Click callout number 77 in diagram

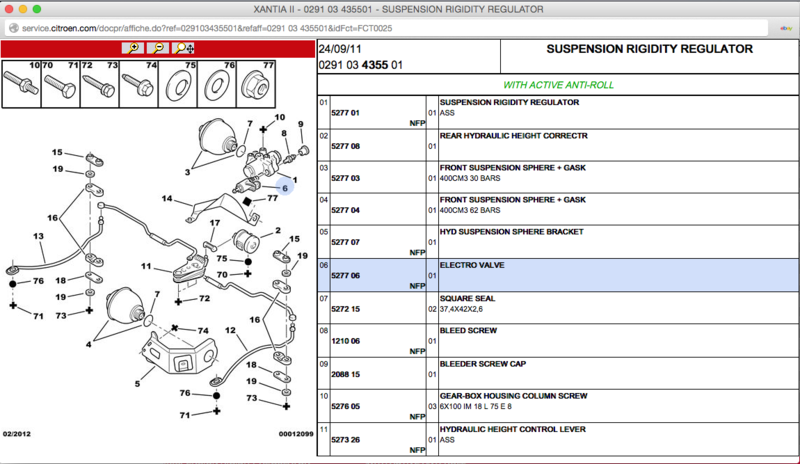pos(272,198)
